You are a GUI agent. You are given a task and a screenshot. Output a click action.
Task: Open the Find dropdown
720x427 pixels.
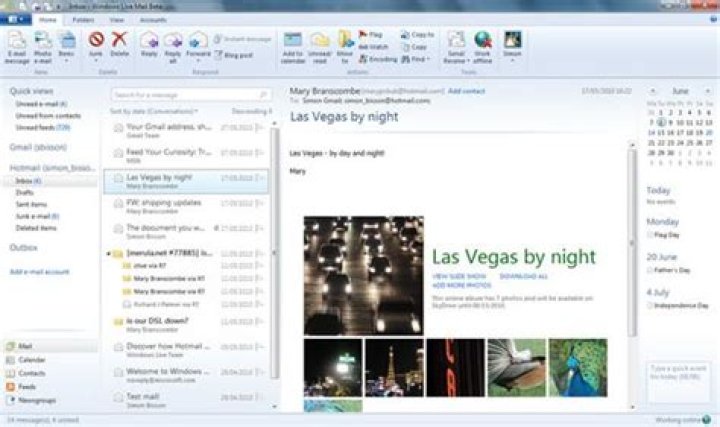click(416, 59)
